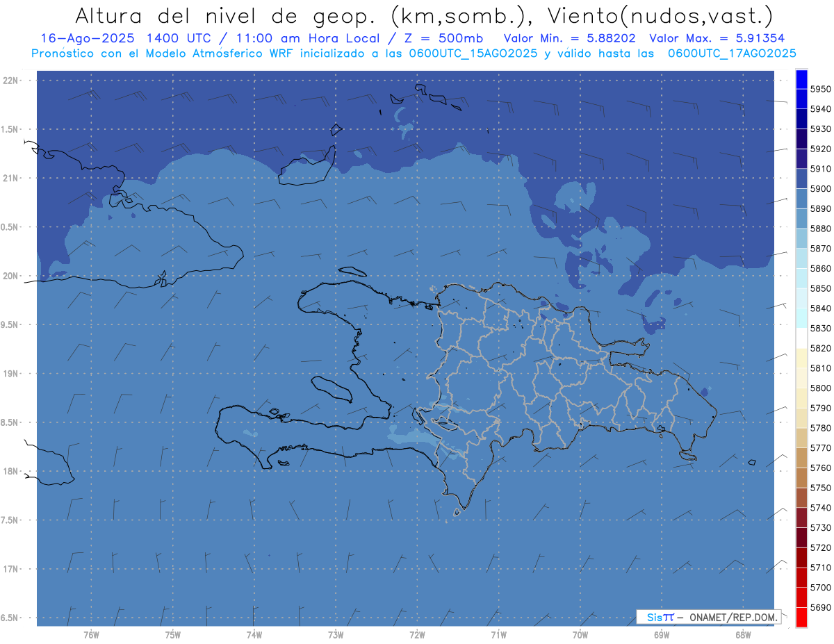Click legend value '5840'
The image size is (834, 644).
coord(820,308)
